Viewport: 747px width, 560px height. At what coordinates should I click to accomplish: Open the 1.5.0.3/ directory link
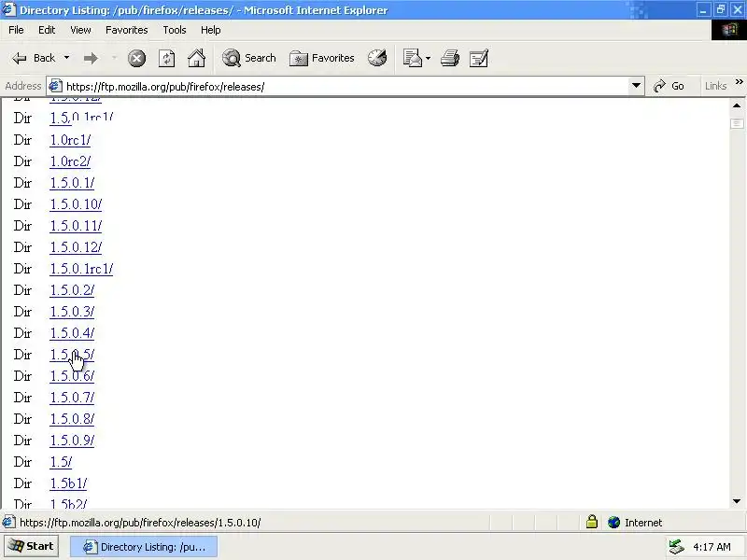click(72, 312)
